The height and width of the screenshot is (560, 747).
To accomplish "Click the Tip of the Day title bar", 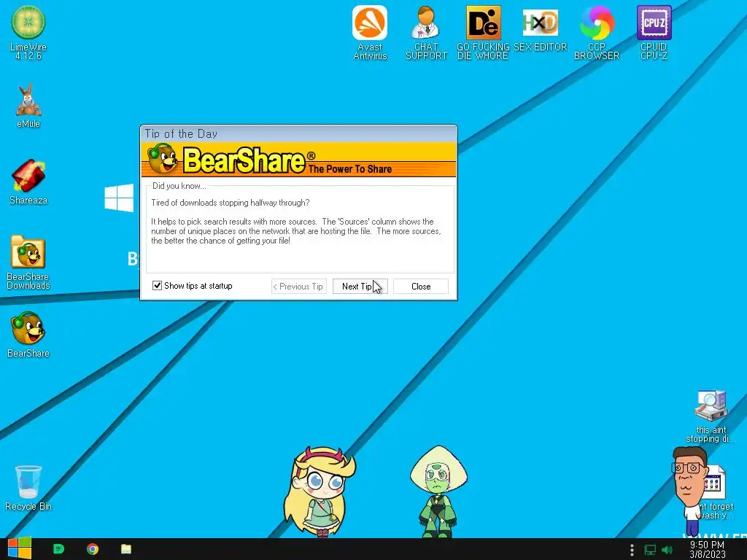I will click(298, 134).
